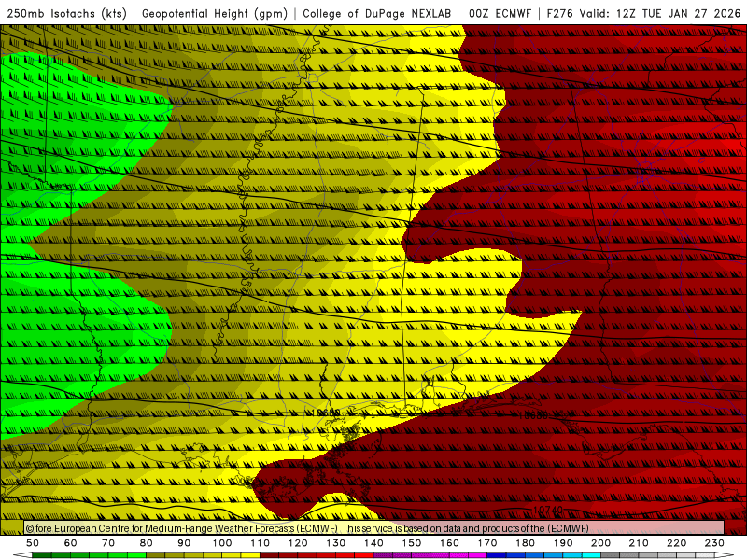Image resolution: width=747 pixels, height=560 pixels.
Task: Click the color bar label "60"
Action: point(71,543)
